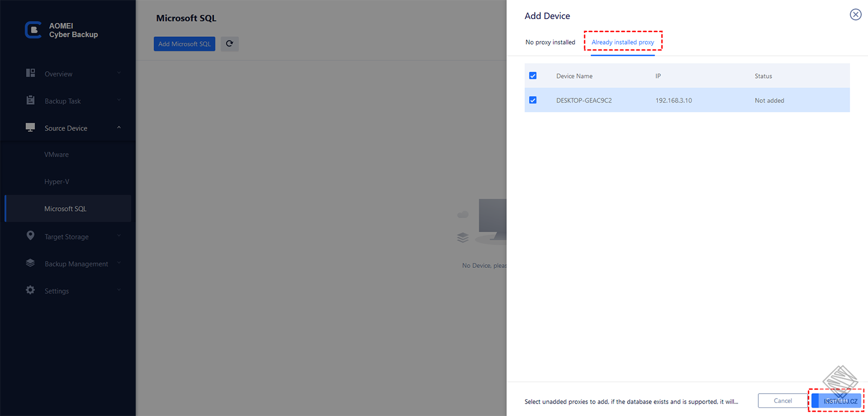Expand the Backup Task menu chevron
The height and width of the screenshot is (416, 868).
[119, 100]
